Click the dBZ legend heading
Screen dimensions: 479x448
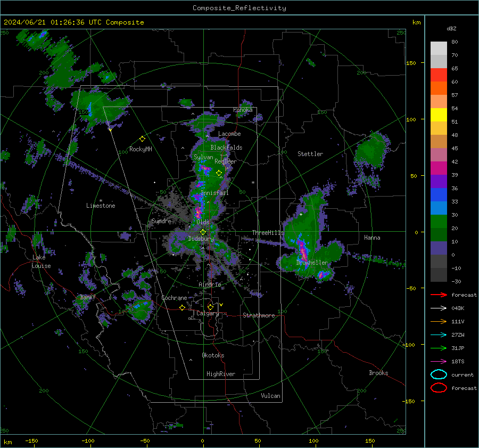coord(451,28)
